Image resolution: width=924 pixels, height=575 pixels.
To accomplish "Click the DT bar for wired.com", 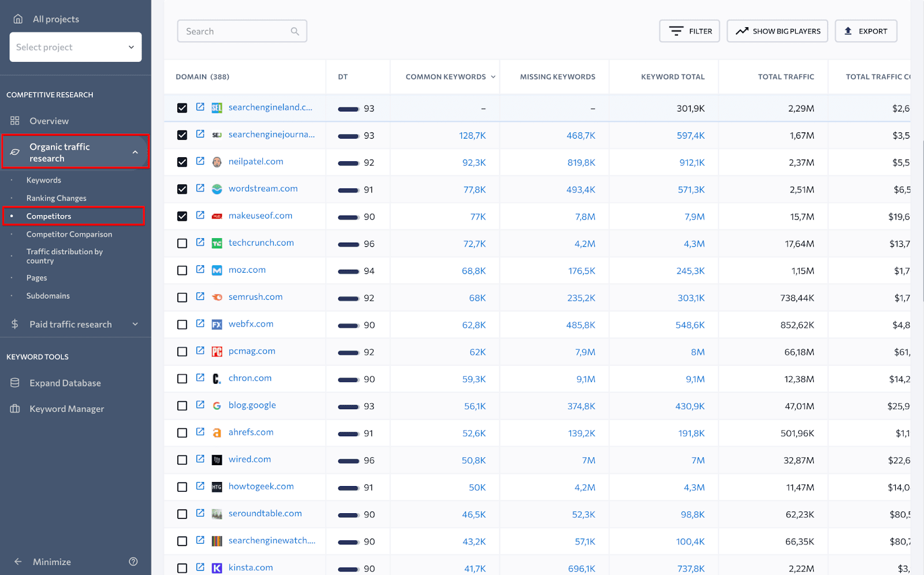I will [349, 461].
